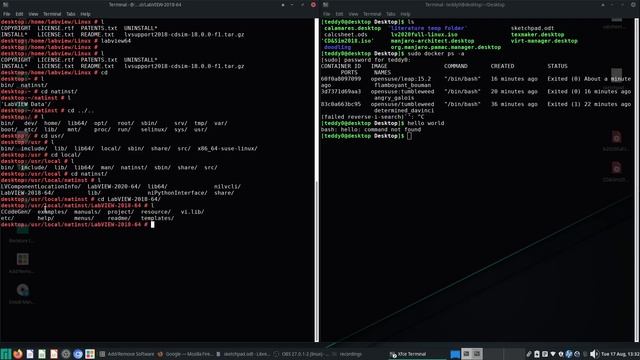
Task: Click right terminal window menu icon in titlebar
Action: pos(325,4)
